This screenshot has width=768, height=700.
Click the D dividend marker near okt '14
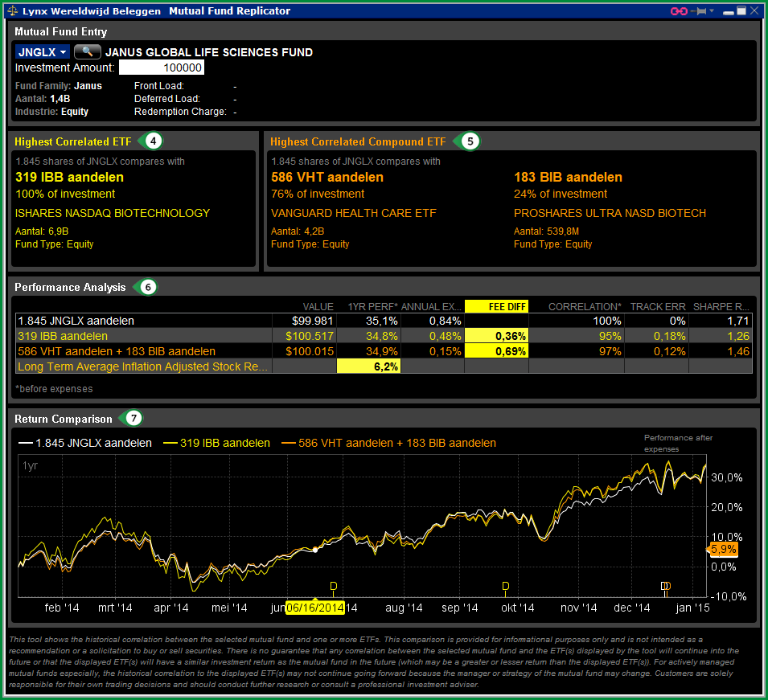pyautogui.click(x=506, y=587)
